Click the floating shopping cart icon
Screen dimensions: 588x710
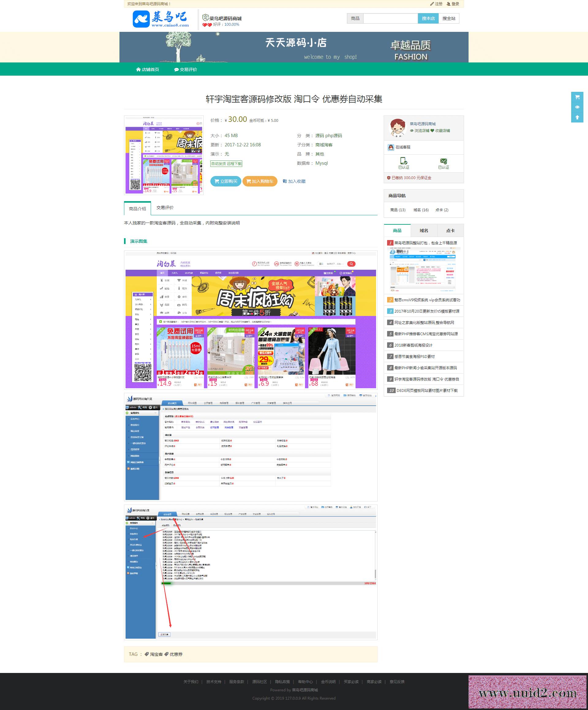pyautogui.click(x=577, y=97)
